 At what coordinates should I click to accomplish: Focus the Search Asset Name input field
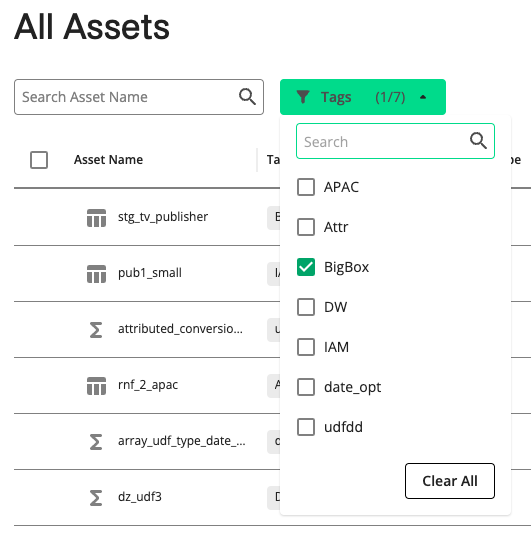coord(139,97)
